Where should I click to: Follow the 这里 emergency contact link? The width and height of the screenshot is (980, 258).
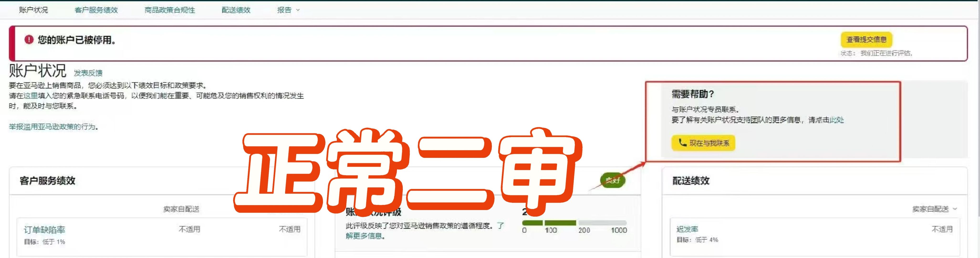tap(31, 96)
